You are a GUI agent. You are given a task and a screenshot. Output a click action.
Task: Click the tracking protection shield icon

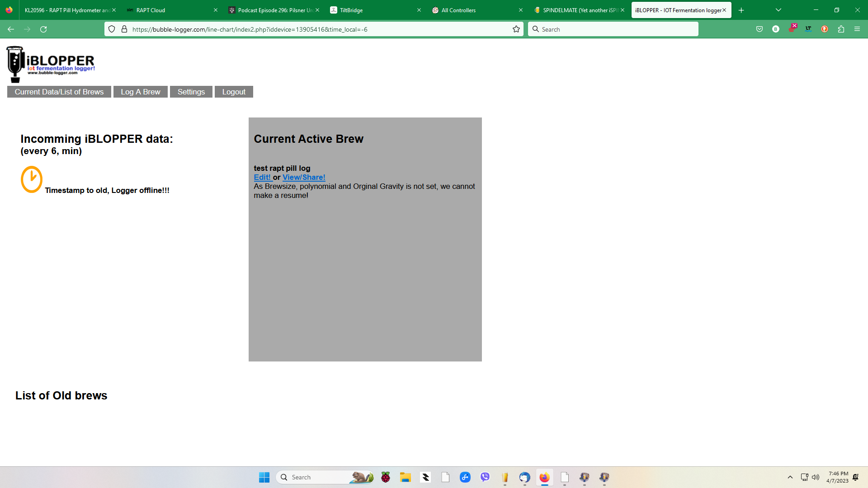[x=112, y=29]
